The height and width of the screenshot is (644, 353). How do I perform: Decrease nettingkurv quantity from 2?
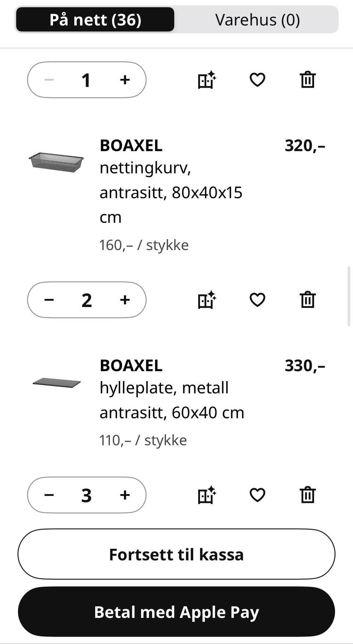[49, 300]
